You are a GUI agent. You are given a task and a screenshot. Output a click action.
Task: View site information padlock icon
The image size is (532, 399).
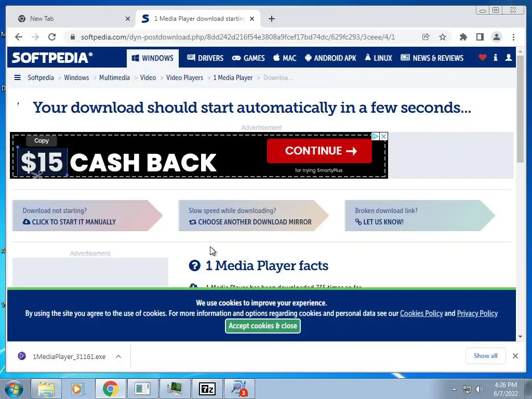pyautogui.click(x=73, y=37)
